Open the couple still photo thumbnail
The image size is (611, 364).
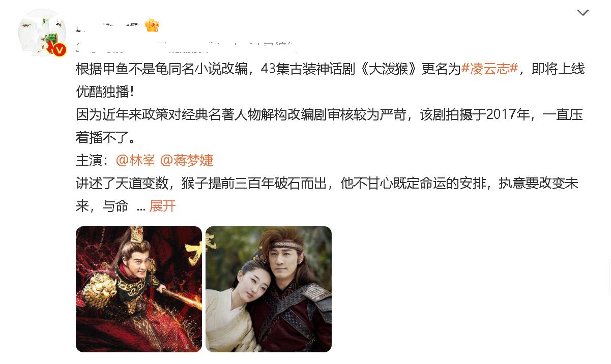point(269,289)
